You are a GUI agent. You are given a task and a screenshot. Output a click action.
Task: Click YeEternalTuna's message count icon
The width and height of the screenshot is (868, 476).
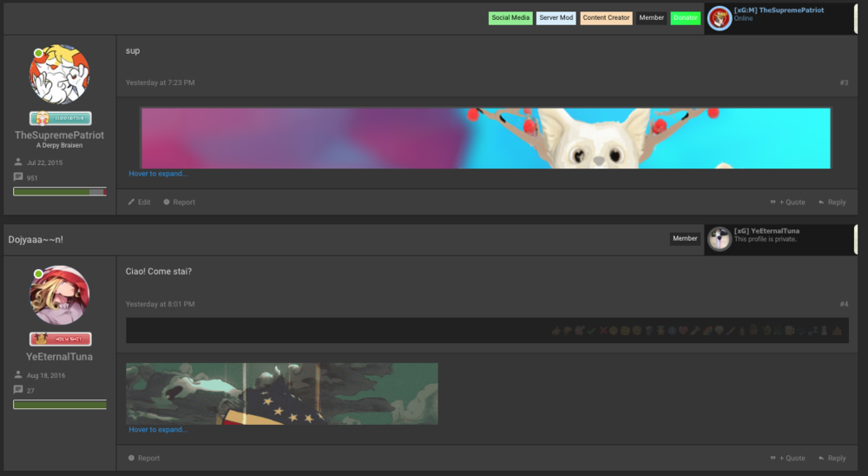[x=18, y=390]
